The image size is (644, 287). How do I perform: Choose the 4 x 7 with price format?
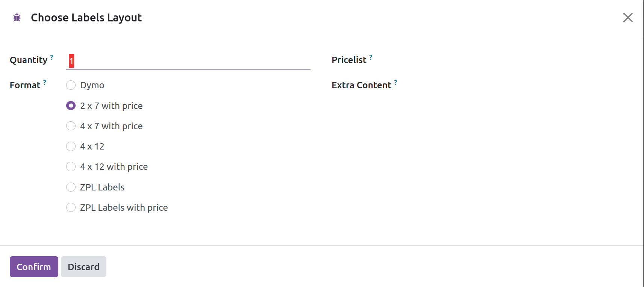(x=71, y=126)
